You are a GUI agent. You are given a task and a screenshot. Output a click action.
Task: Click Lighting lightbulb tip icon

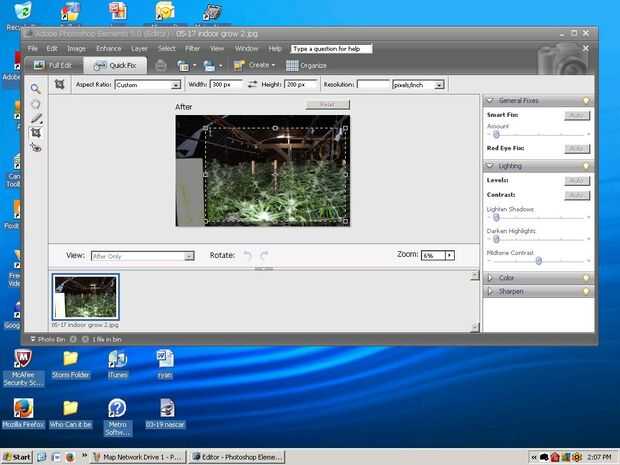tap(586, 166)
